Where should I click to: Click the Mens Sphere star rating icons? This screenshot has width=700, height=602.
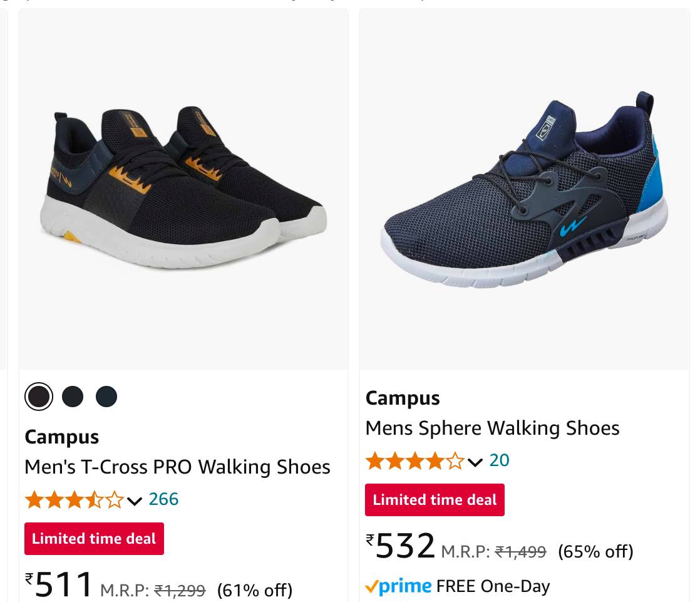(414, 461)
